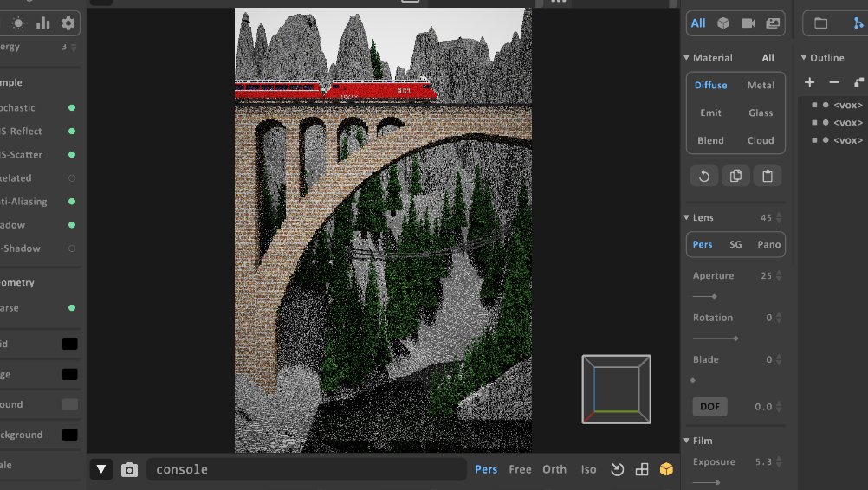This screenshot has height=490, width=868.
Task: Select the cube object filter icon
Action: click(x=723, y=23)
